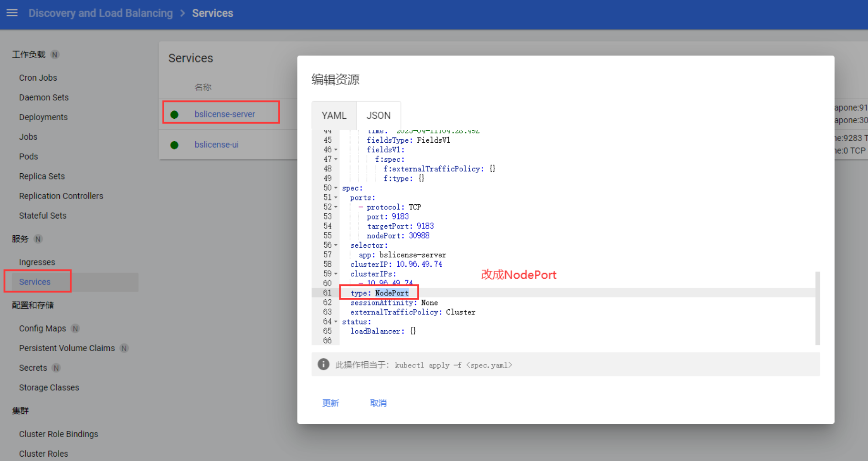Click 配置和存储 section heading
Viewport: 868px width, 461px height.
(33, 305)
